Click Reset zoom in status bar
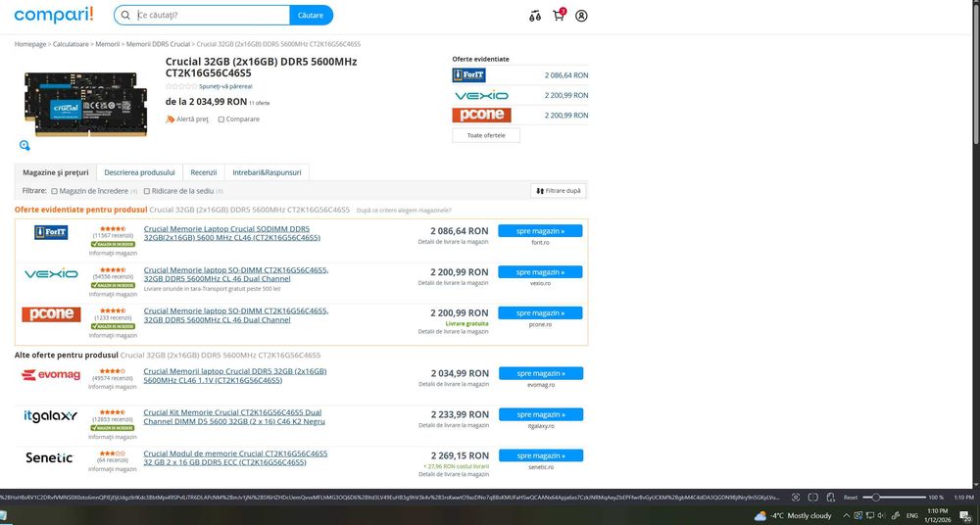 pyautogui.click(x=851, y=498)
